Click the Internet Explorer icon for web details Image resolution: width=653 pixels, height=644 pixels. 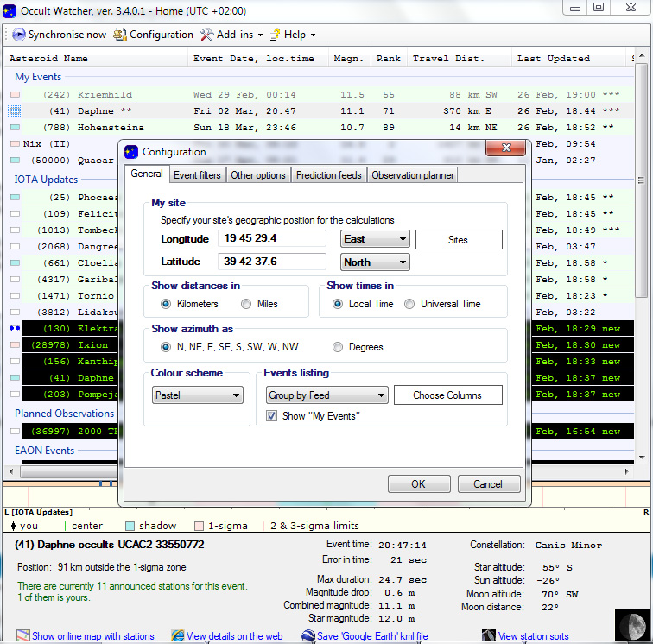178,635
